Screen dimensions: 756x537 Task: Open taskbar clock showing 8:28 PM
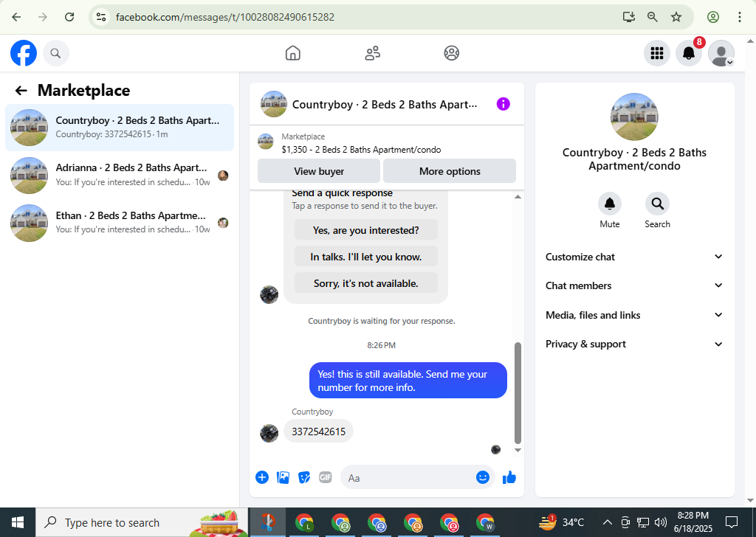point(693,522)
